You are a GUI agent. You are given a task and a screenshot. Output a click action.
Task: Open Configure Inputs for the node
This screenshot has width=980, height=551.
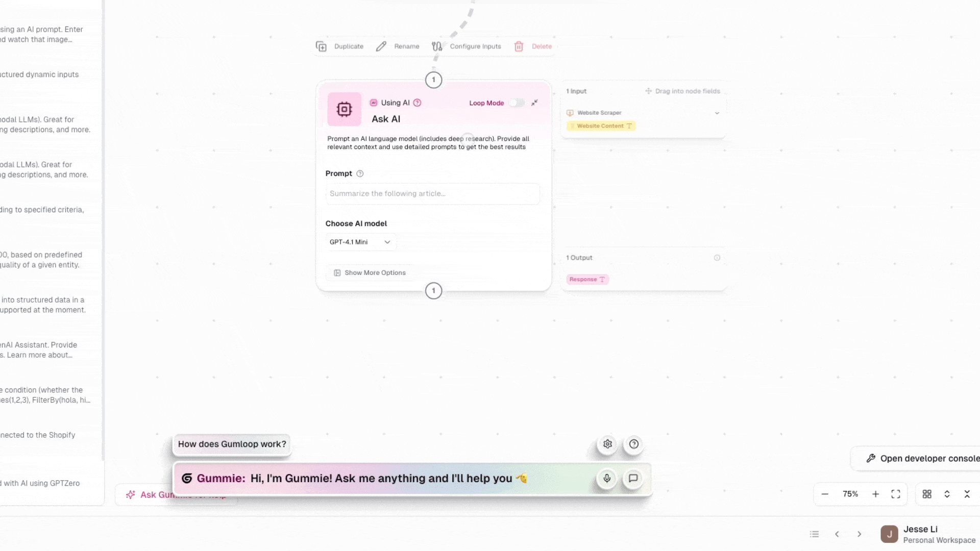(x=467, y=46)
